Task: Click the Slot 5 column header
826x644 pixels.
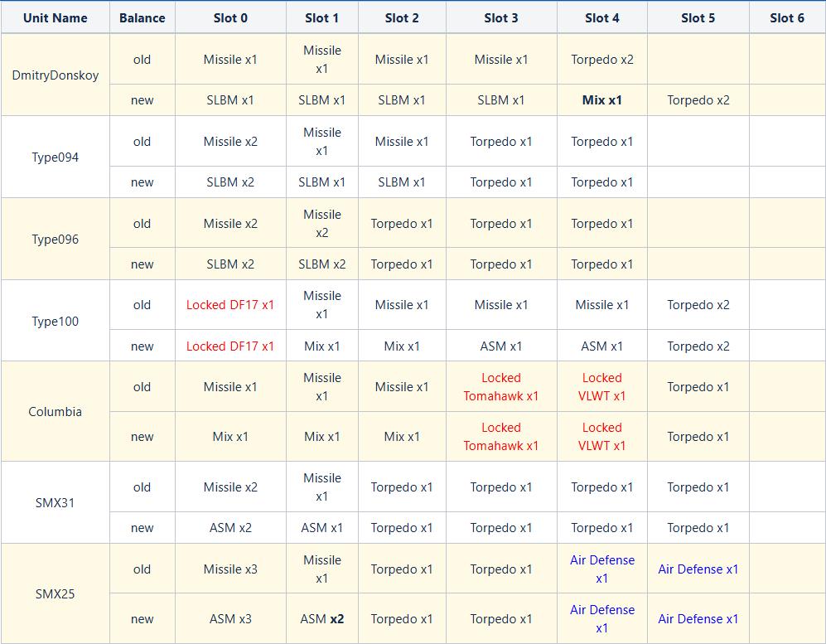Action: (698, 18)
